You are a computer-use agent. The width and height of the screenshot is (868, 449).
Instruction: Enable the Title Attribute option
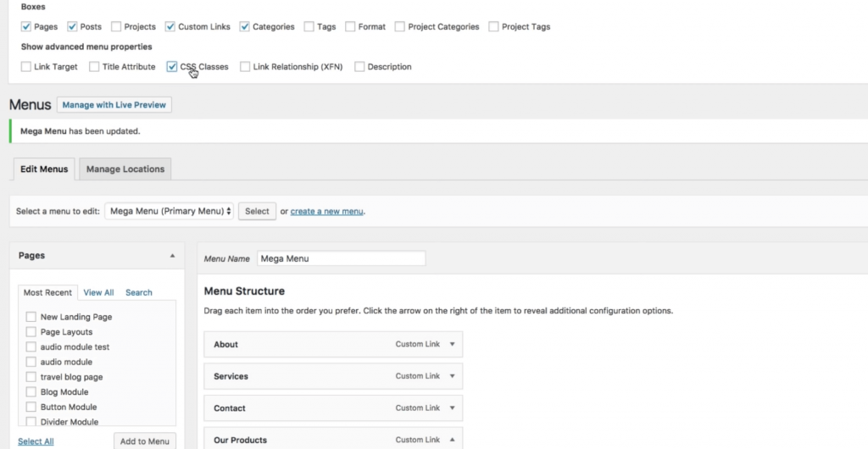click(94, 67)
